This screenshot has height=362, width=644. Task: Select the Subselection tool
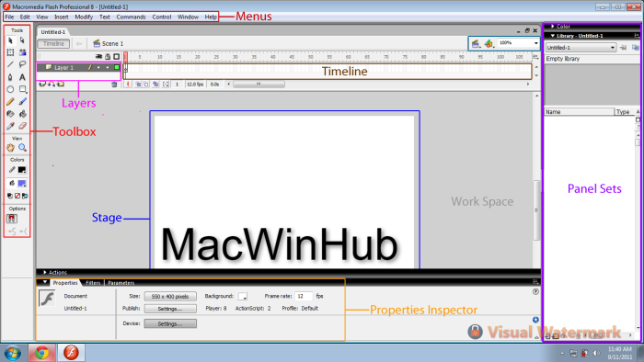(x=22, y=40)
